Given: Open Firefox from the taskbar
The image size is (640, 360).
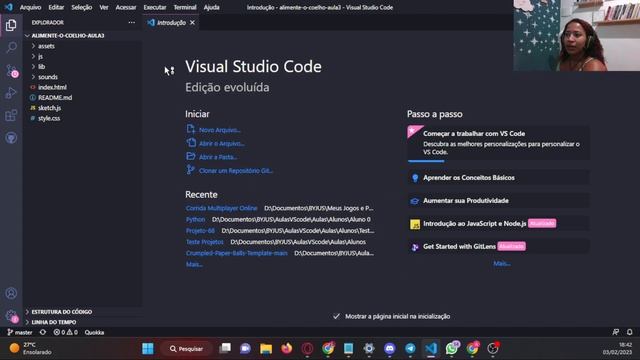Looking at the screenshot, I should point(287,349).
